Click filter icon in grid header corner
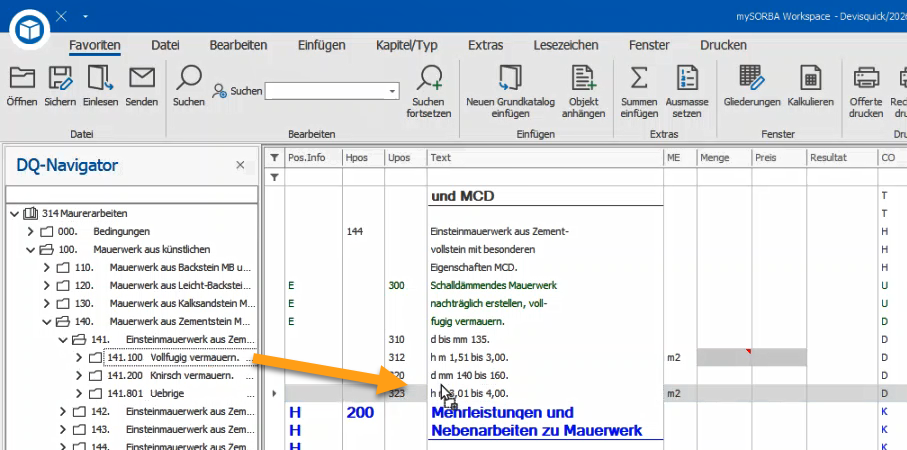 tap(275, 157)
